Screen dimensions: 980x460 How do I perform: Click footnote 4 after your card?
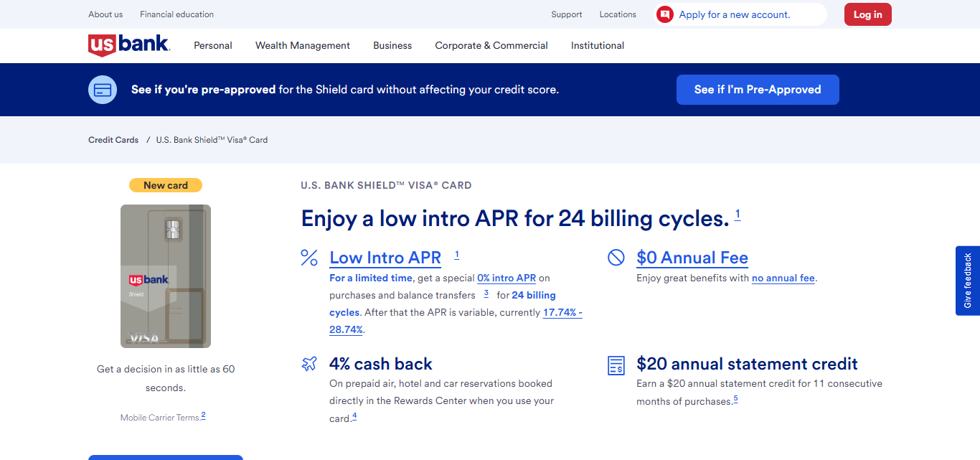click(x=354, y=416)
